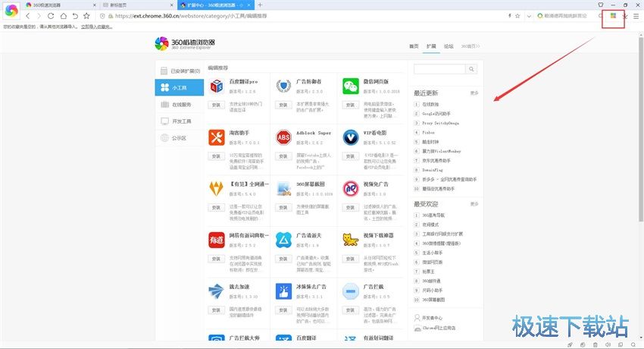
Task: Click 更多 link beside 最近更新
Action: click(x=474, y=93)
